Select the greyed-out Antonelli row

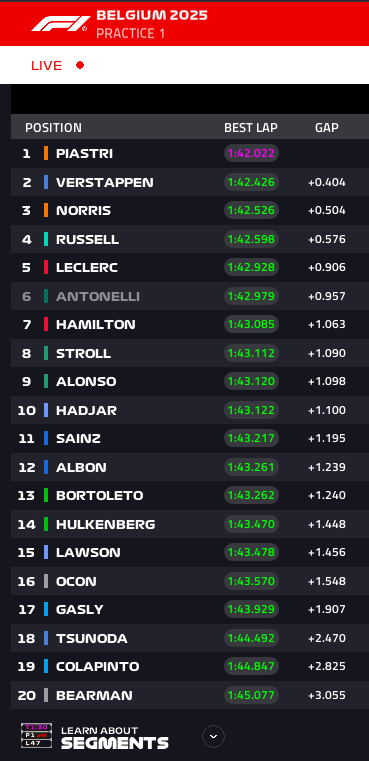click(190, 296)
